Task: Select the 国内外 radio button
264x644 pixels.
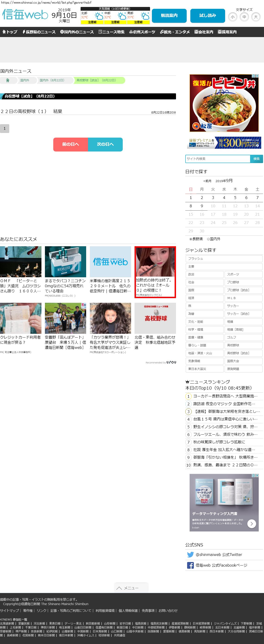Action: click(x=208, y=239)
